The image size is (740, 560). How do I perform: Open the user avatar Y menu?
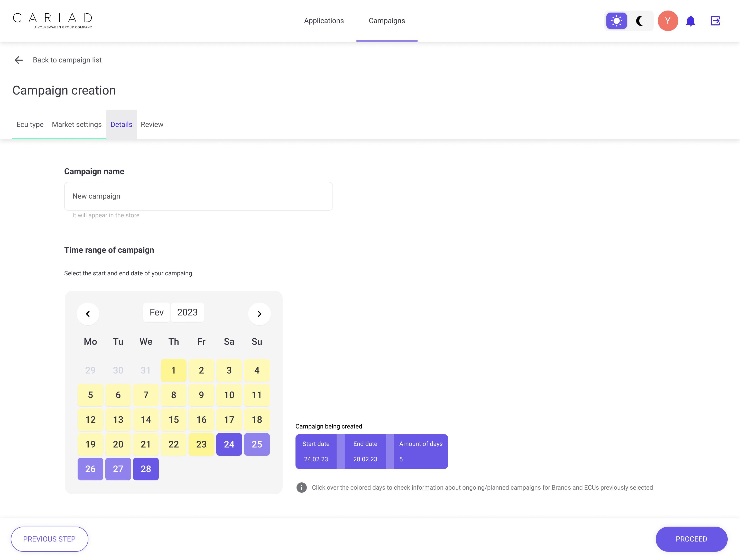[668, 21]
